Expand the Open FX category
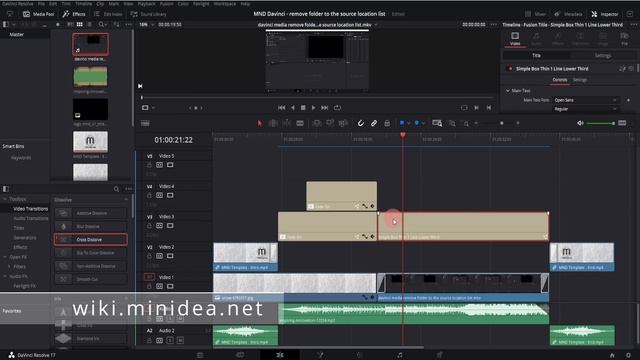640x360 pixels. pyautogui.click(x=5, y=257)
